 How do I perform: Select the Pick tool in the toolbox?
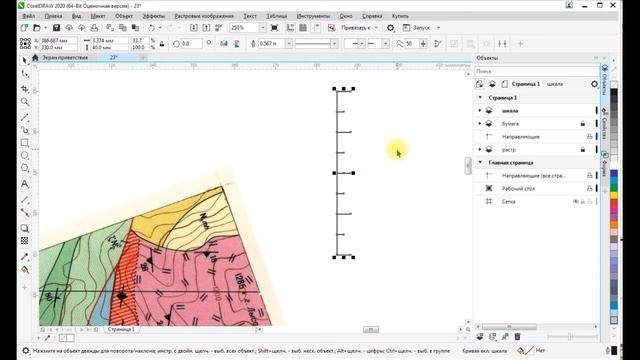coord(25,60)
